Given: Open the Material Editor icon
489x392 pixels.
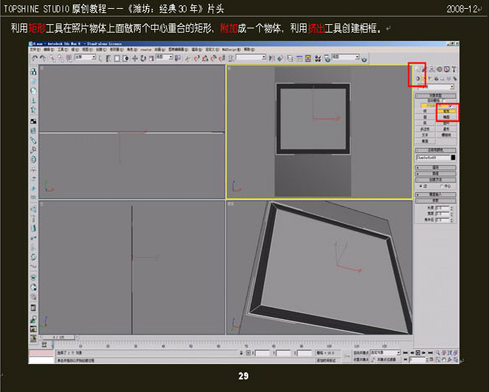Looking at the screenshot, I should (x=318, y=58).
